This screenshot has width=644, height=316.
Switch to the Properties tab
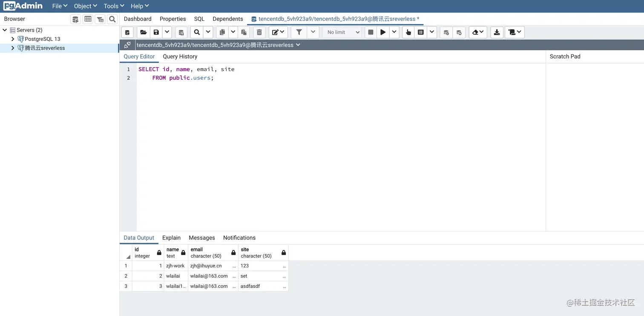(173, 19)
